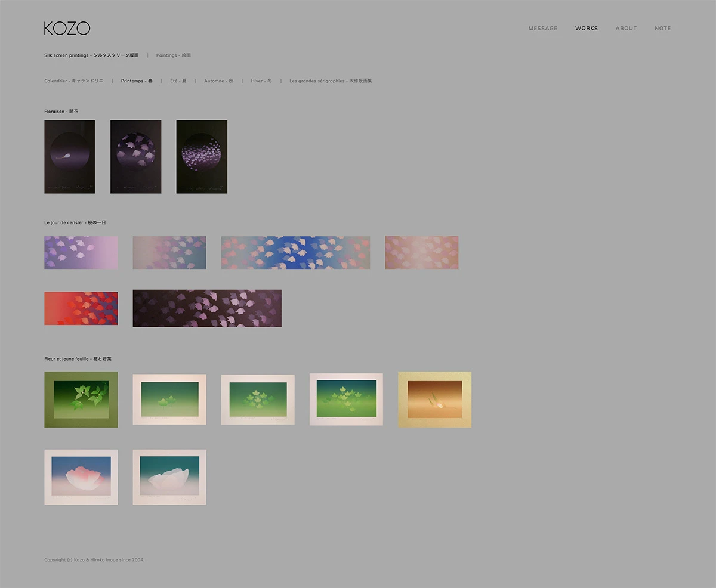Open Floraison print with several large petals
Image resolution: width=716 pixels, height=588 pixels.
(x=135, y=157)
